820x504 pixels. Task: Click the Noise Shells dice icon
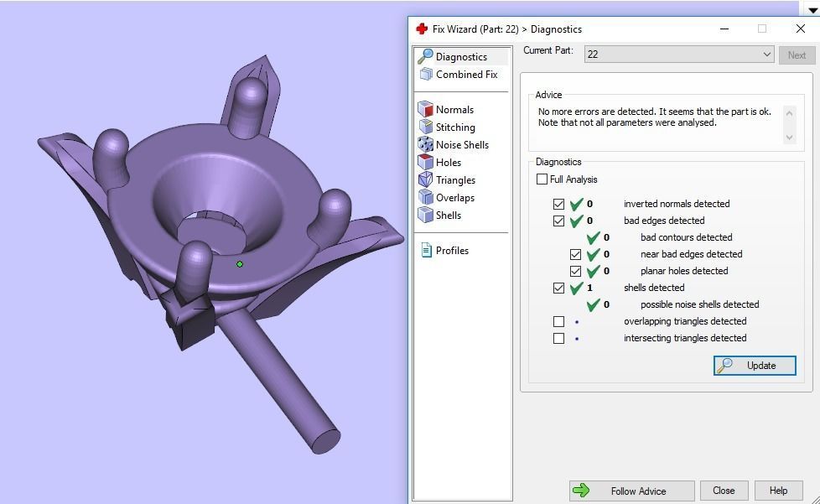pos(425,144)
